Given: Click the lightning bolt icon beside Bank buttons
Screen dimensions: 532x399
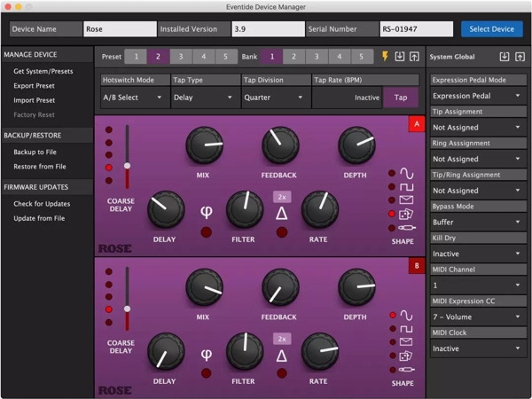Looking at the screenshot, I should click(385, 57).
